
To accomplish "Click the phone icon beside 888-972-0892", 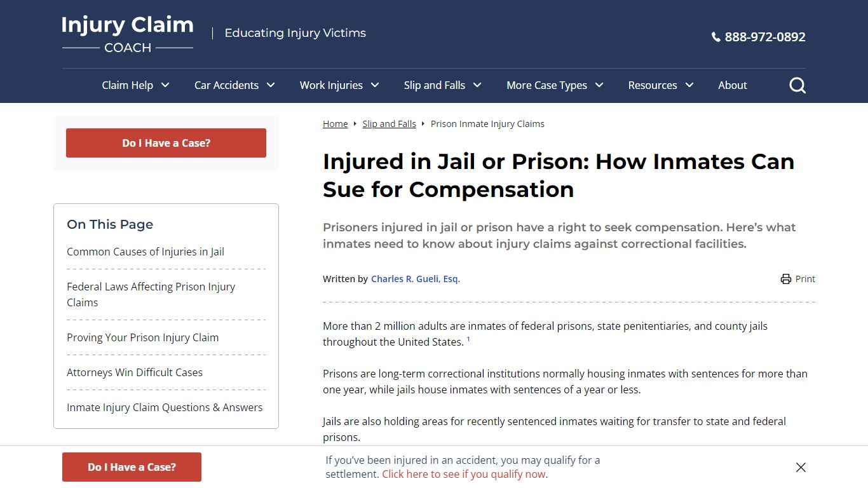I will point(715,37).
